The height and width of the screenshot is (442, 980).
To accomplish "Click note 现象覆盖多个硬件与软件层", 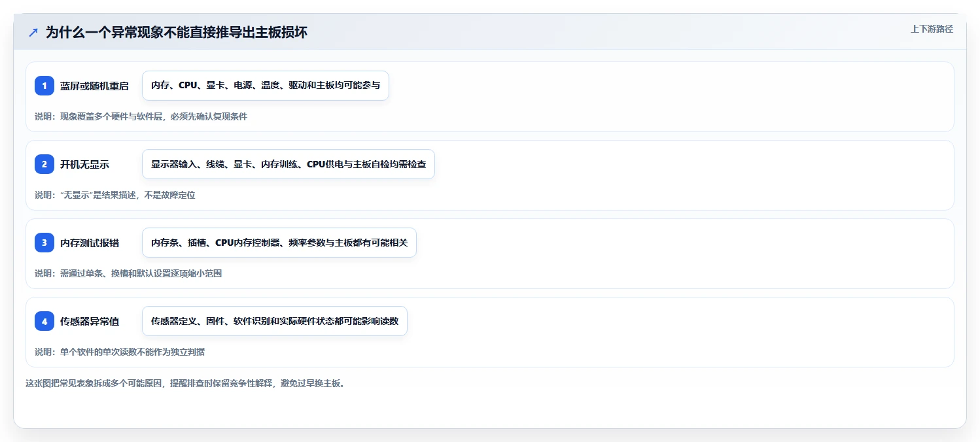I will [x=141, y=116].
